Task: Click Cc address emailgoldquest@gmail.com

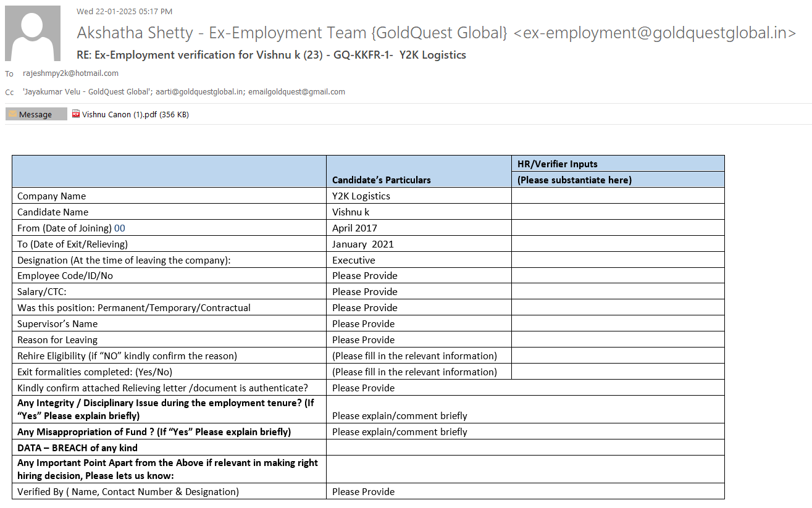Action: point(296,92)
